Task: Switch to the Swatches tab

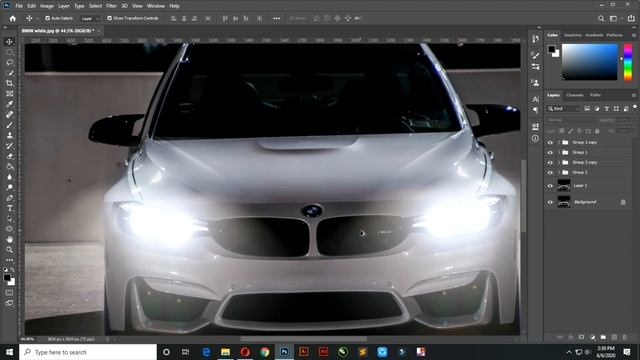Action: [x=573, y=36]
